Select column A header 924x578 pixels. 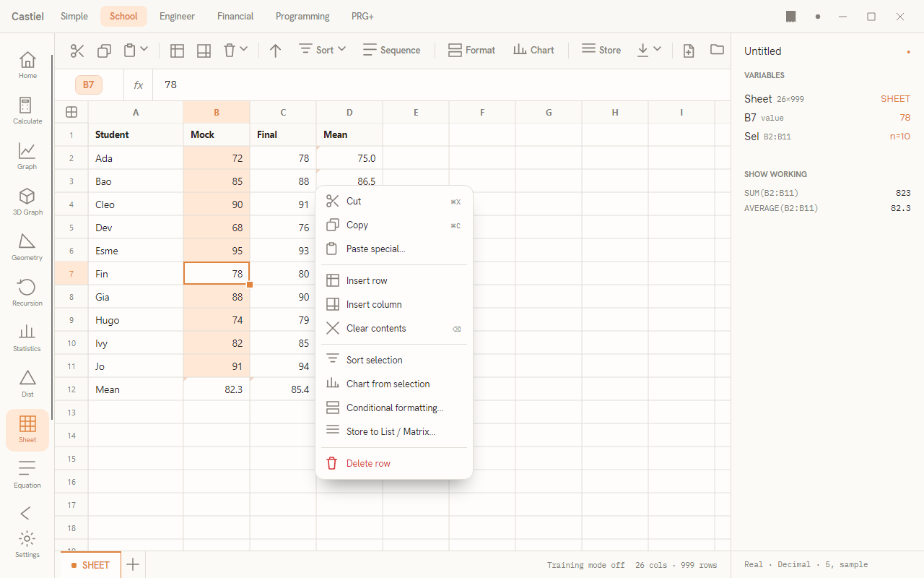[x=136, y=112]
